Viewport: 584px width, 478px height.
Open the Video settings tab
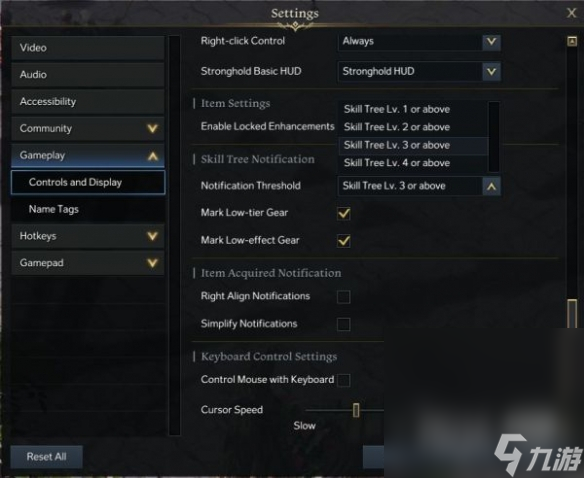click(x=88, y=48)
